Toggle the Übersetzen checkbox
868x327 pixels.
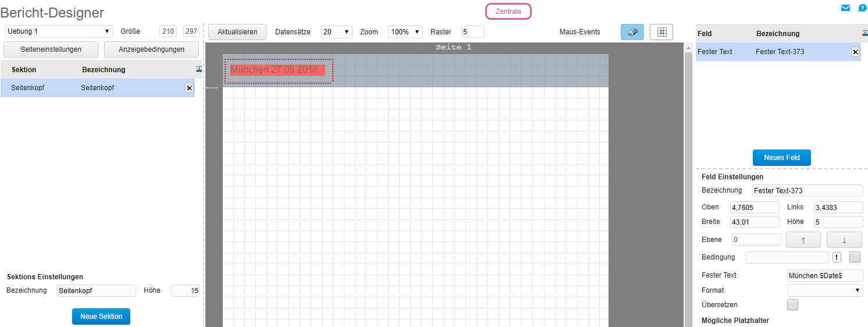coord(792,305)
